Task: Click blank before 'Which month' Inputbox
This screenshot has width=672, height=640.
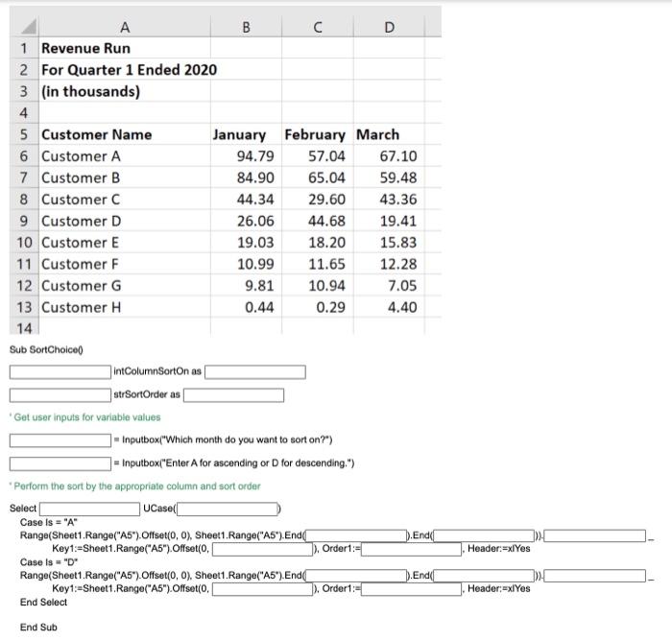Action: 60,440
